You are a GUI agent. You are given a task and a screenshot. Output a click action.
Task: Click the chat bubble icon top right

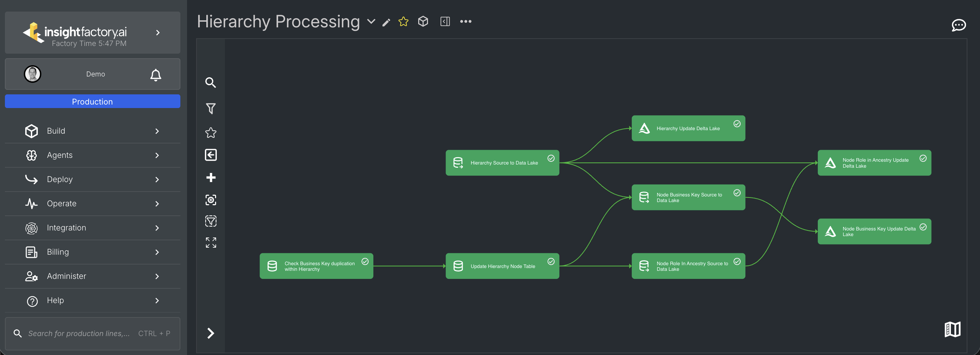click(959, 25)
